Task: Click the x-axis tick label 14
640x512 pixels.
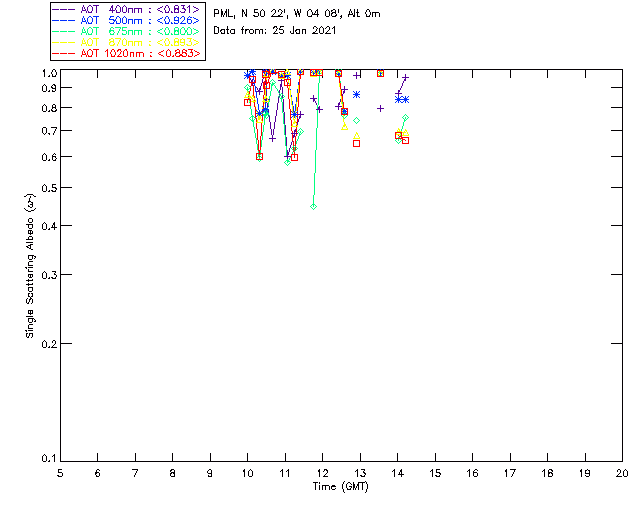Action: pyautogui.click(x=398, y=474)
